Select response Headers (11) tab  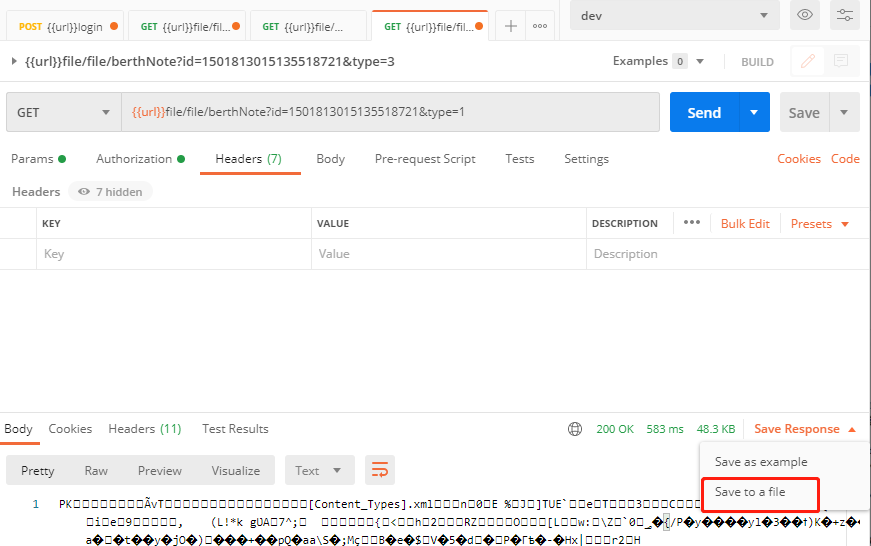(x=144, y=429)
